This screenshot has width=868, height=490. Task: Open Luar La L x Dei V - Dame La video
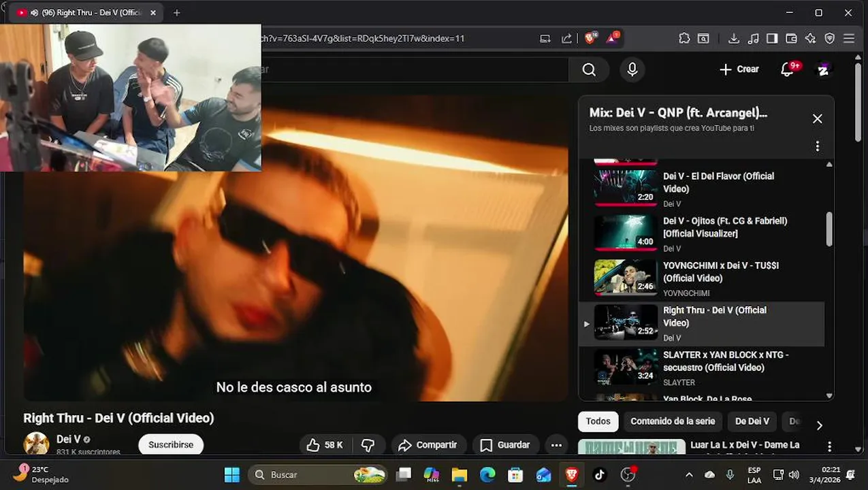(x=745, y=445)
